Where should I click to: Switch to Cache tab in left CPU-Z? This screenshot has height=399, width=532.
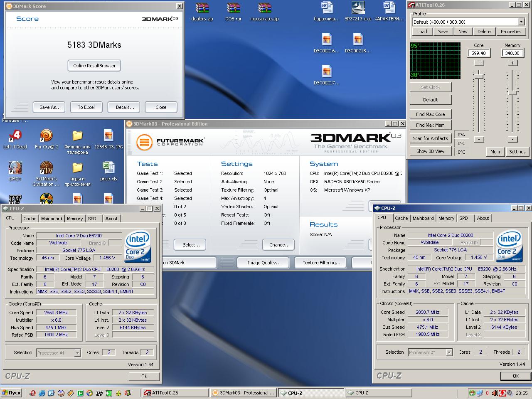(30, 219)
